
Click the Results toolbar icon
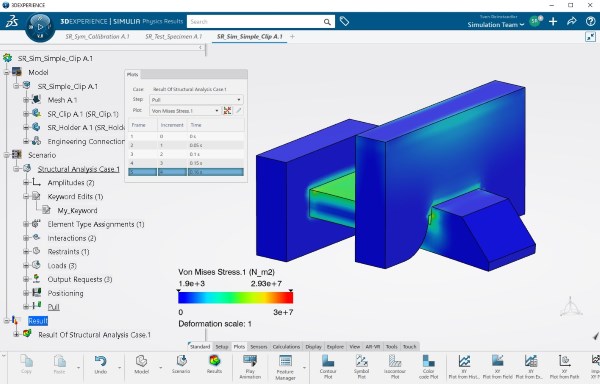point(214,361)
